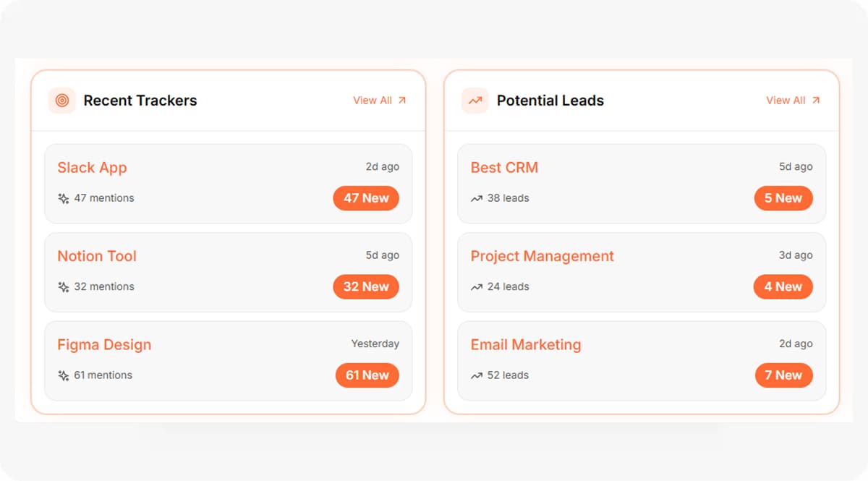
Task: Open the Slack App tracker
Action: coord(92,168)
